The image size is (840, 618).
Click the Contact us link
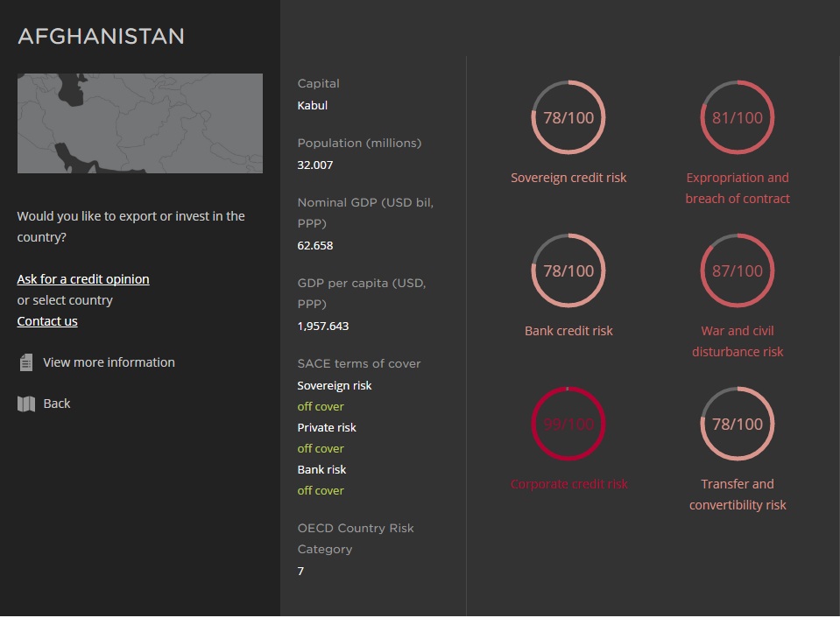point(47,321)
